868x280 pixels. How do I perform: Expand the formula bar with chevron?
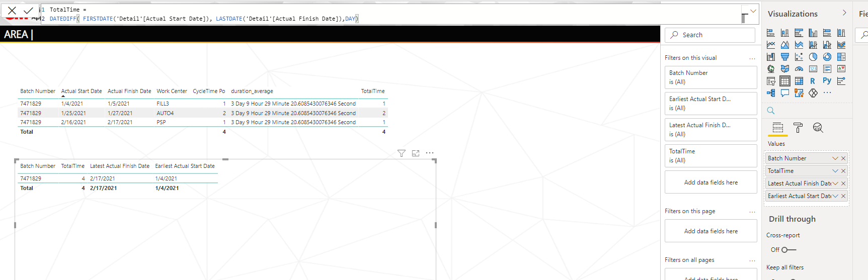tap(753, 11)
